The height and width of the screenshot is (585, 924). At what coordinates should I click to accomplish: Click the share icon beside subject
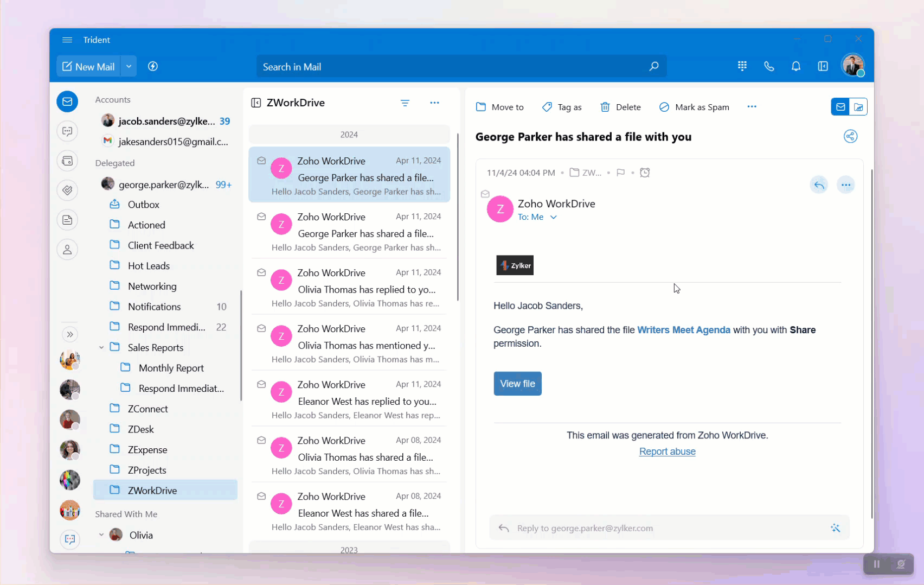pos(850,136)
